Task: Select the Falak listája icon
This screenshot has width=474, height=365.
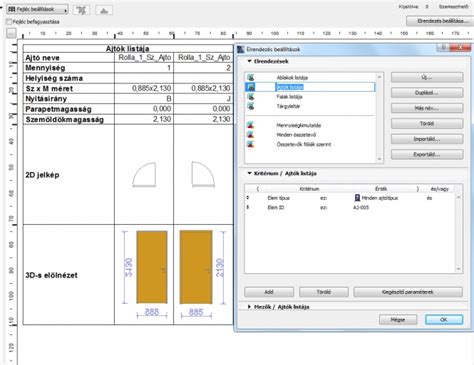Action: [251, 97]
